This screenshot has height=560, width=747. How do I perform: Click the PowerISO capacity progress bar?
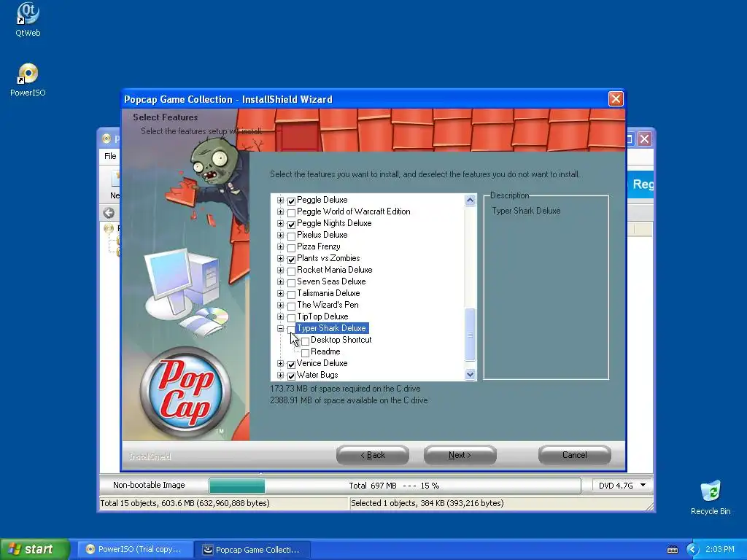(395, 486)
